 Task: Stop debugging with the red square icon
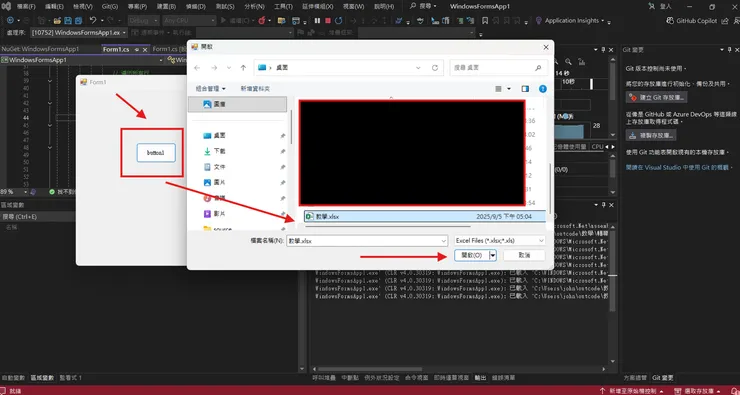click(328, 21)
